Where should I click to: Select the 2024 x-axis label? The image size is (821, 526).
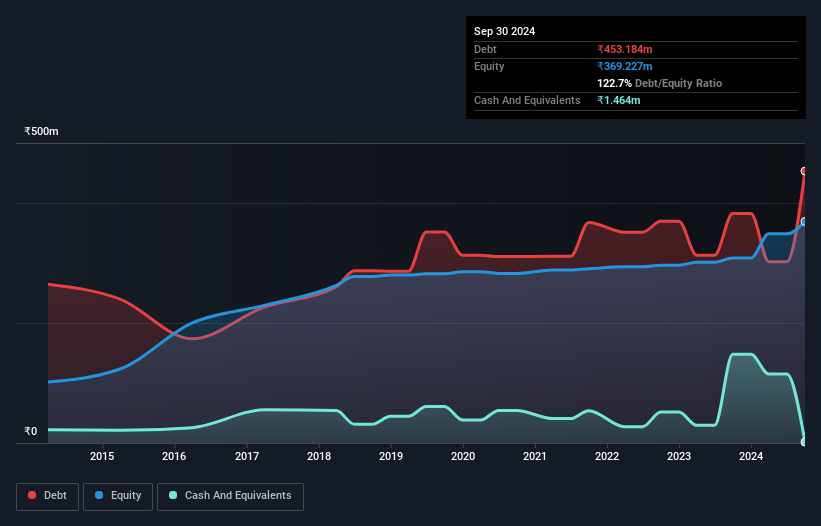click(x=751, y=456)
